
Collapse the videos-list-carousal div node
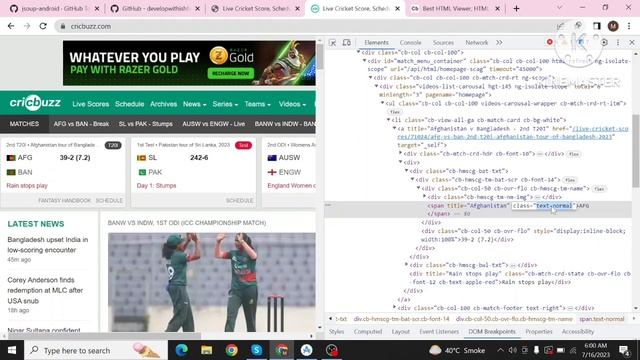(x=376, y=86)
